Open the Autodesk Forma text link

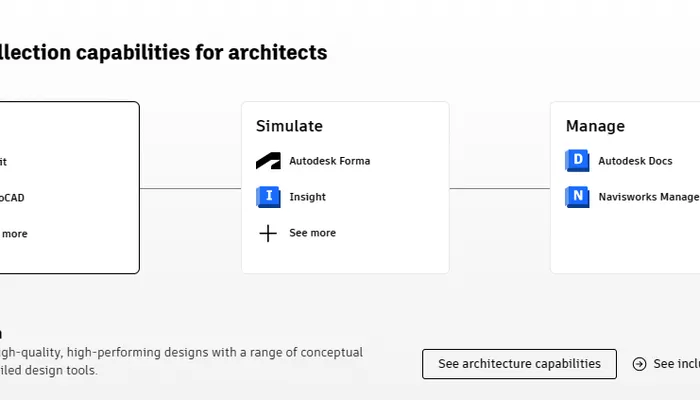click(x=329, y=161)
